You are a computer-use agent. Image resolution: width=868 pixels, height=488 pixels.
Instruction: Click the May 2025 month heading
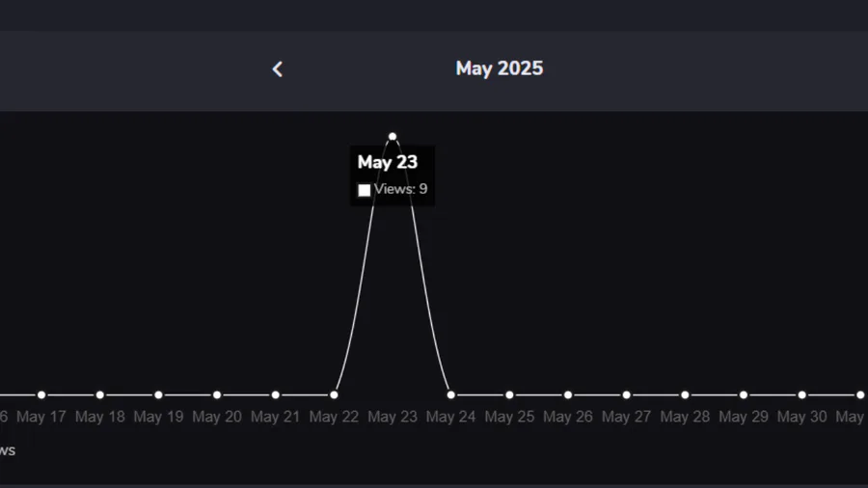(x=499, y=68)
